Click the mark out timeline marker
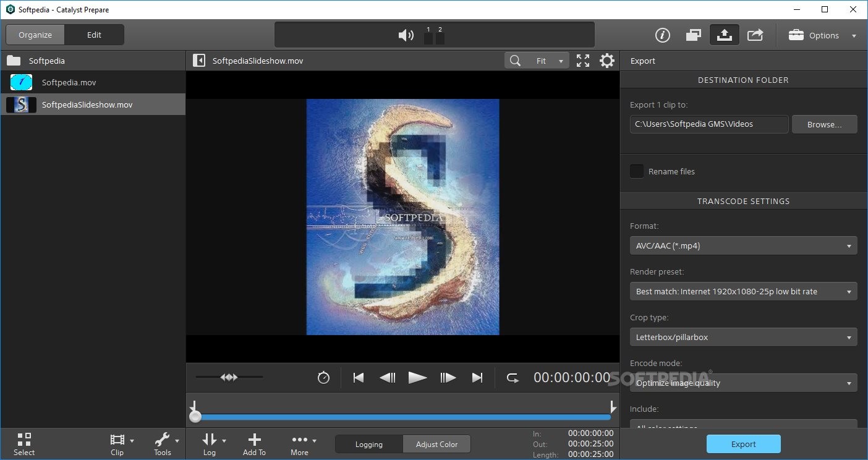Viewport: 868px width, 460px height. coord(613,406)
